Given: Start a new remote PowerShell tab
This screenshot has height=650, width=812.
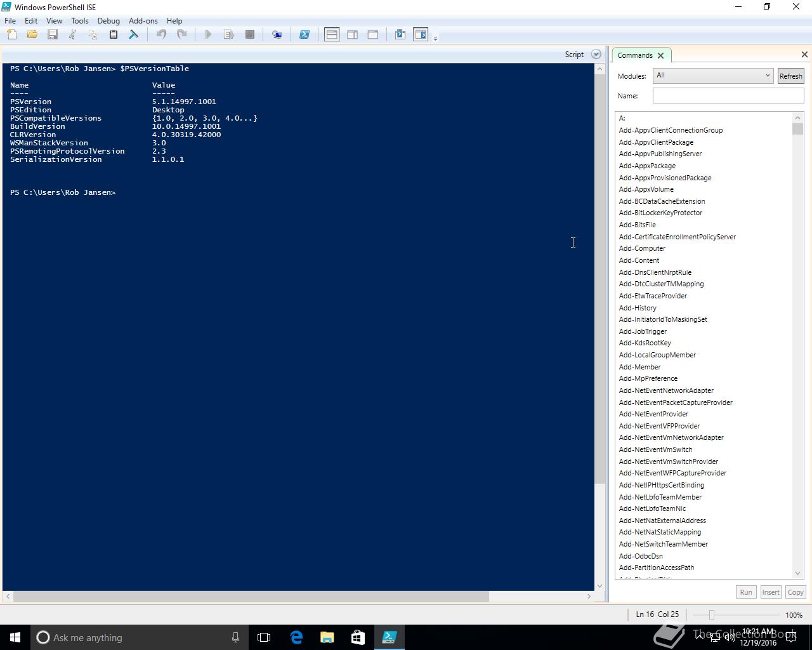Looking at the screenshot, I should coord(277,35).
